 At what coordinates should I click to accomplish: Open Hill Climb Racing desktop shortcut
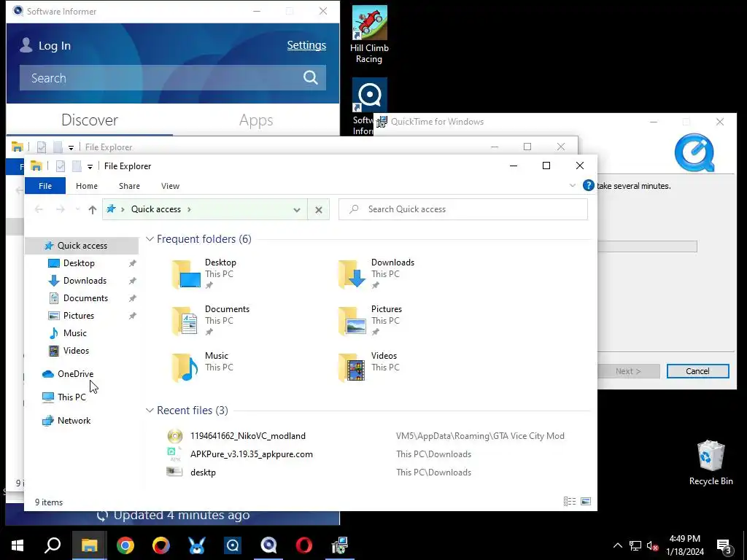369,35
